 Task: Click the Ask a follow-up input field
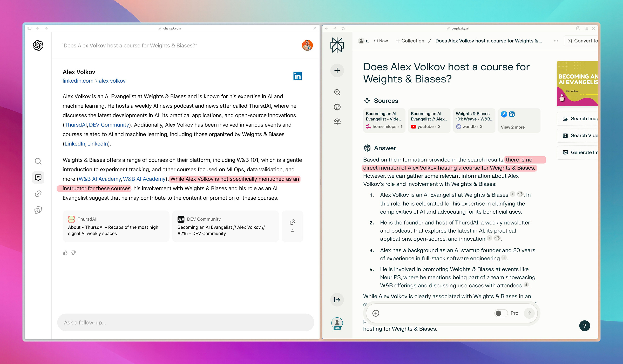pos(186,322)
